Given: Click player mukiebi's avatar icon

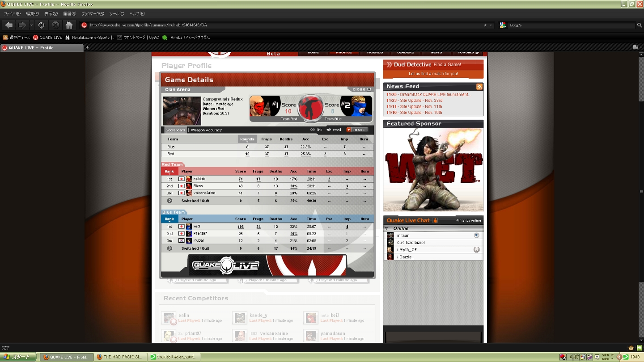Looking at the screenshot, I should (189, 179).
